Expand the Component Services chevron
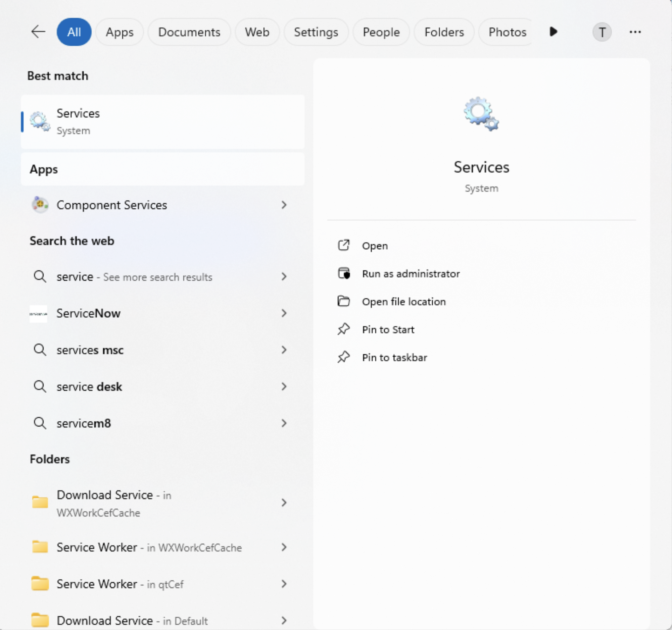 (284, 205)
